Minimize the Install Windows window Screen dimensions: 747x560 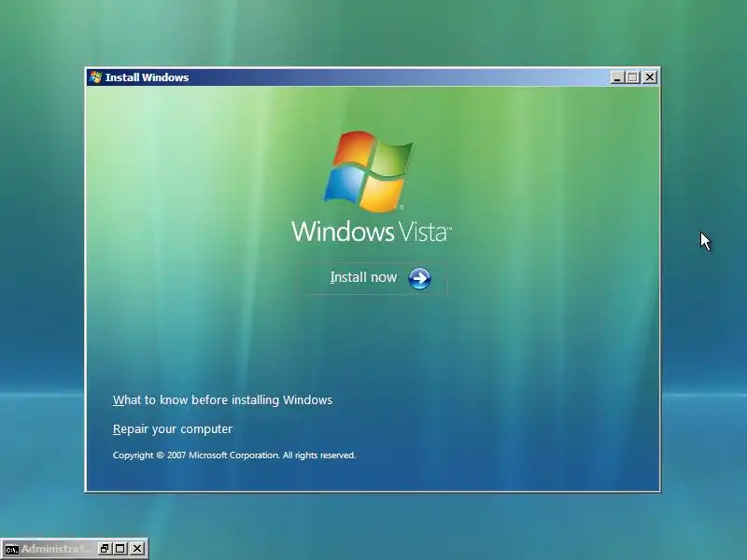(x=617, y=77)
